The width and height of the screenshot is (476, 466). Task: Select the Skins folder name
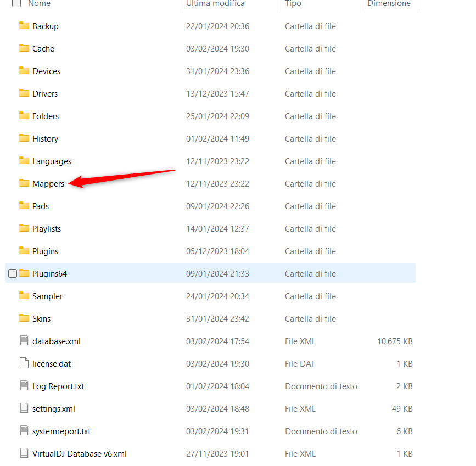42,318
